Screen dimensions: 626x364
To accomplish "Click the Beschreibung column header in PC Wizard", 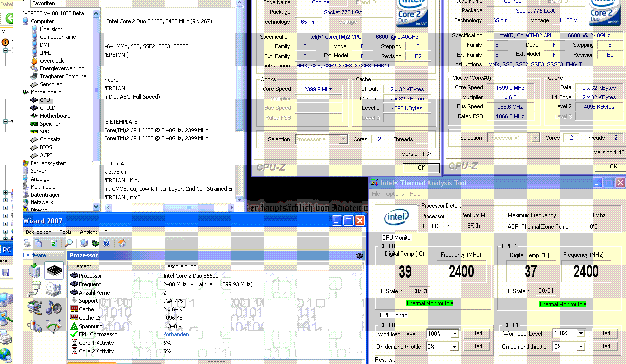I will [x=262, y=266].
